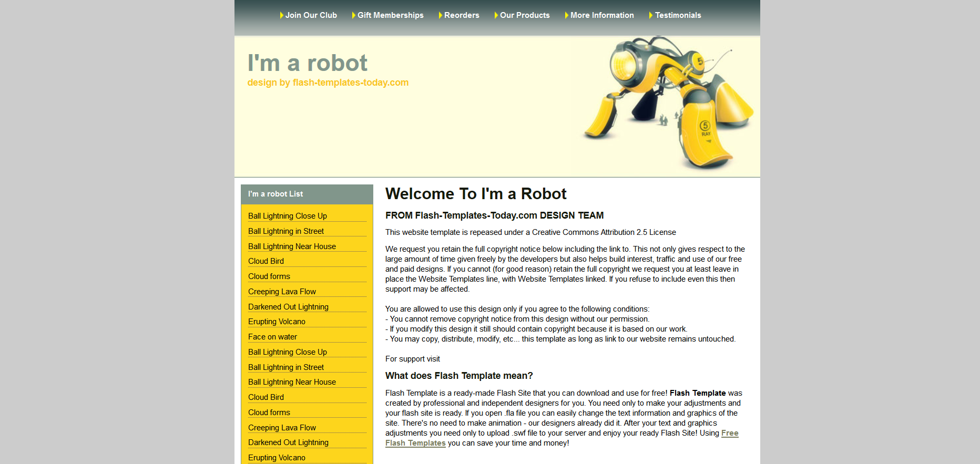Click Gift Memberships in top navigation
This screenshot has height=464, width=980.
390,15
